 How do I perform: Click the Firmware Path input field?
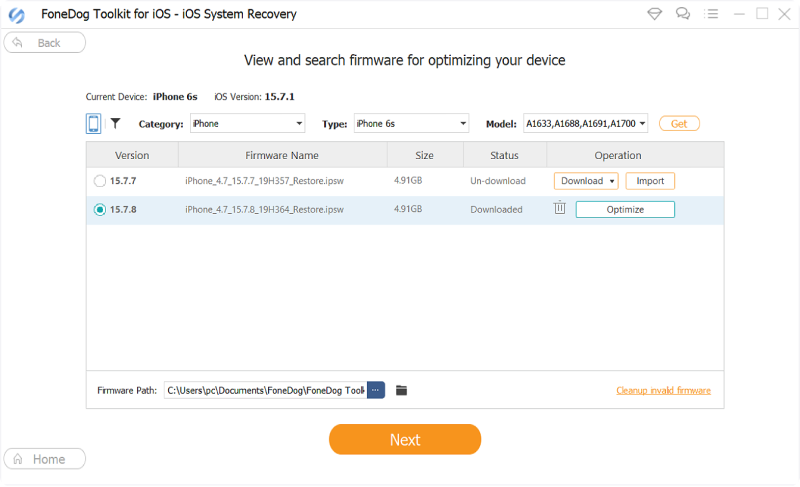pos(265,390)
